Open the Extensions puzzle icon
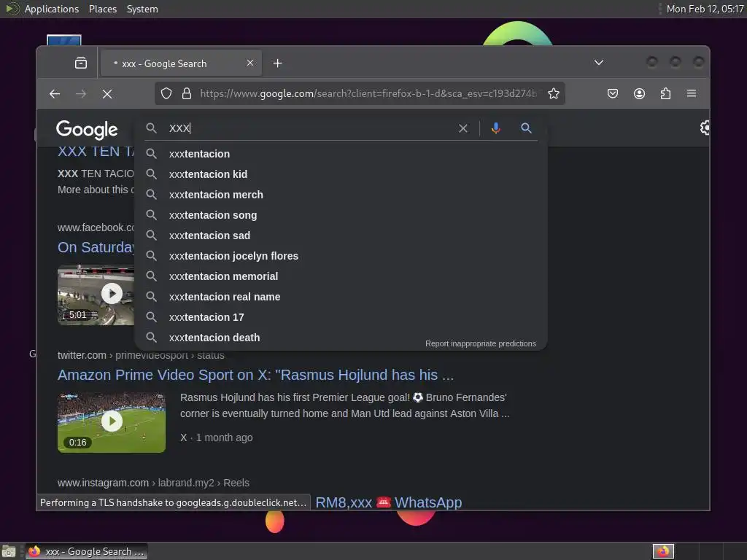This screenshot has width=747, height=560. [665, 93]
